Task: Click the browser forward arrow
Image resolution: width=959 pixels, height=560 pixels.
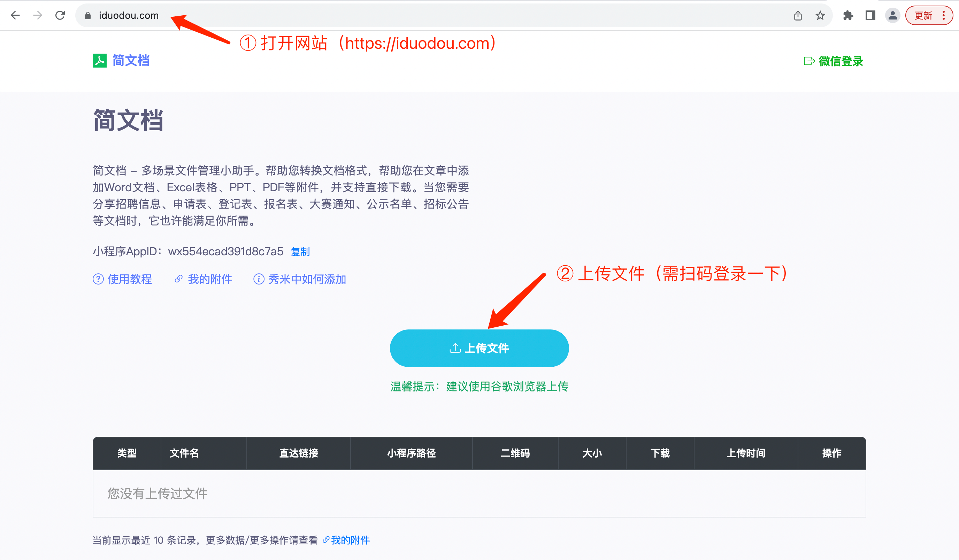Action: [38, 15]
